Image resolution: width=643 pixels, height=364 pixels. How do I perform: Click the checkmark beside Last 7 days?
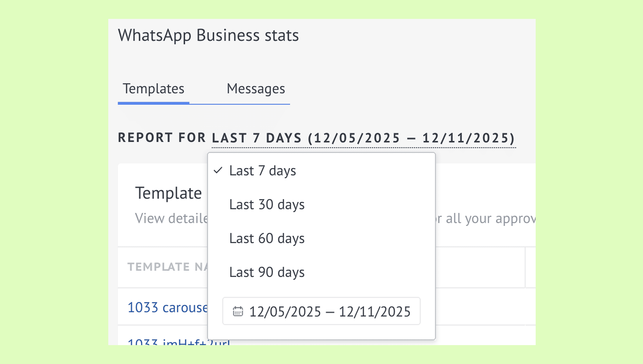(218, 170)
